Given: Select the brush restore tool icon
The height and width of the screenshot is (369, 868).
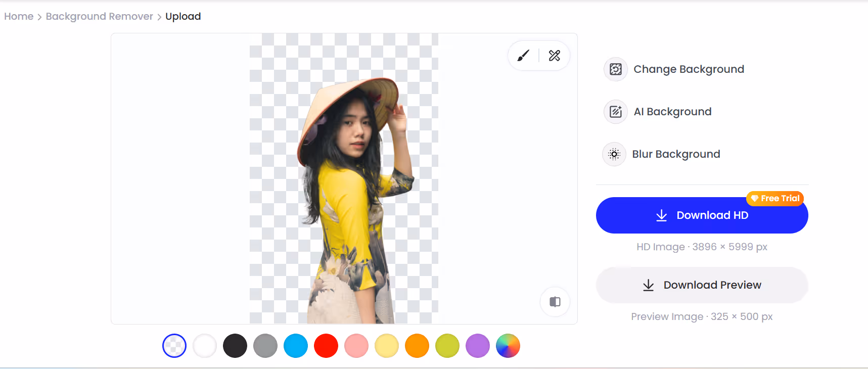Looking at the screenshot, I should [x=523, y=56].
